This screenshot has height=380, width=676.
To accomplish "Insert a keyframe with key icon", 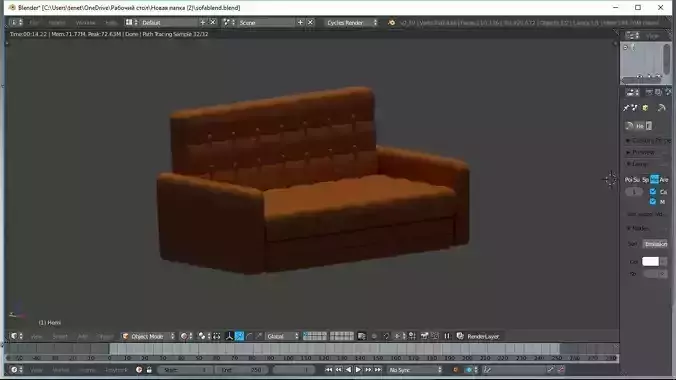I will tap(551, 370).
